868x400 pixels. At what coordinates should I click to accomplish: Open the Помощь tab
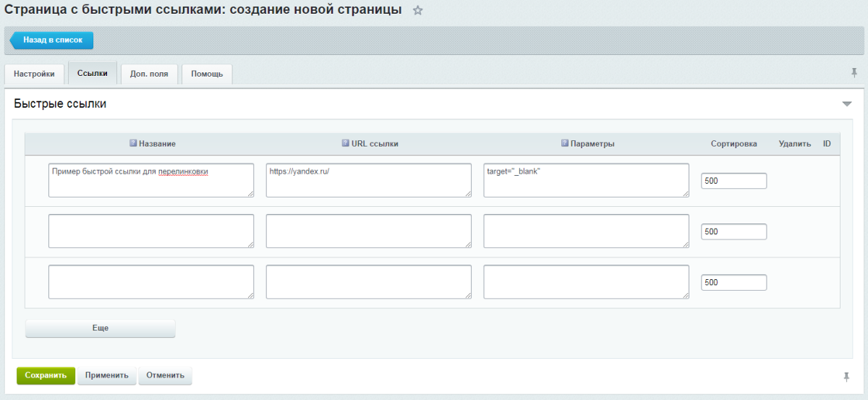(x=207, y=74)
